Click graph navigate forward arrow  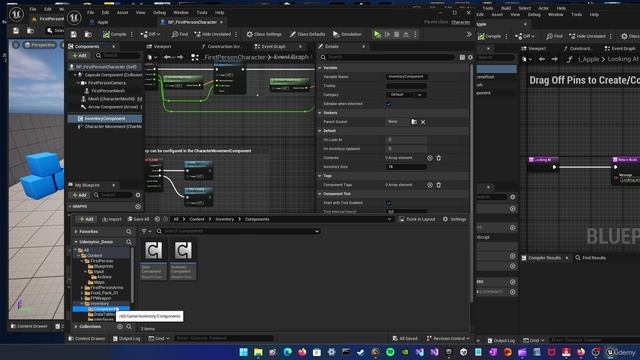point(180,57)
